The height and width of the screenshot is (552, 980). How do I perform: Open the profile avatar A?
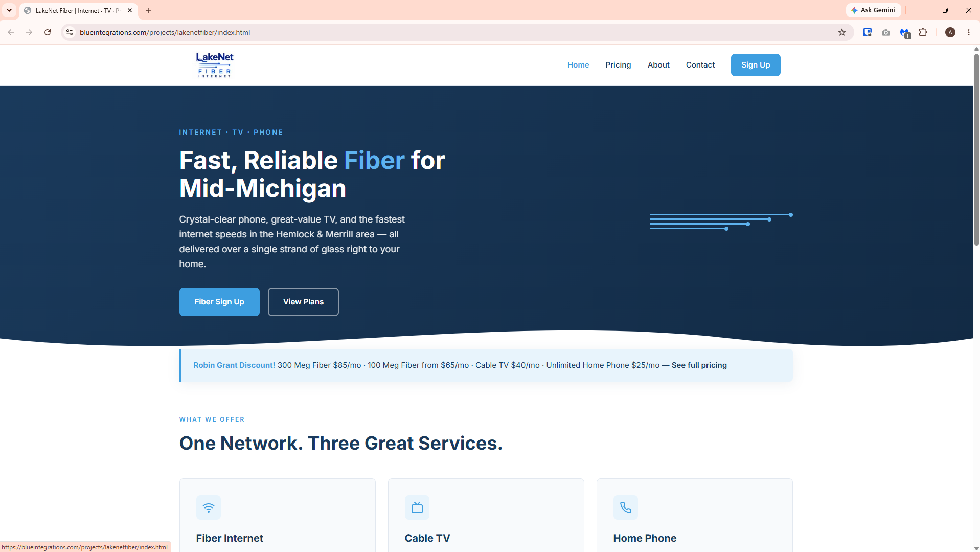click(950, 32)
